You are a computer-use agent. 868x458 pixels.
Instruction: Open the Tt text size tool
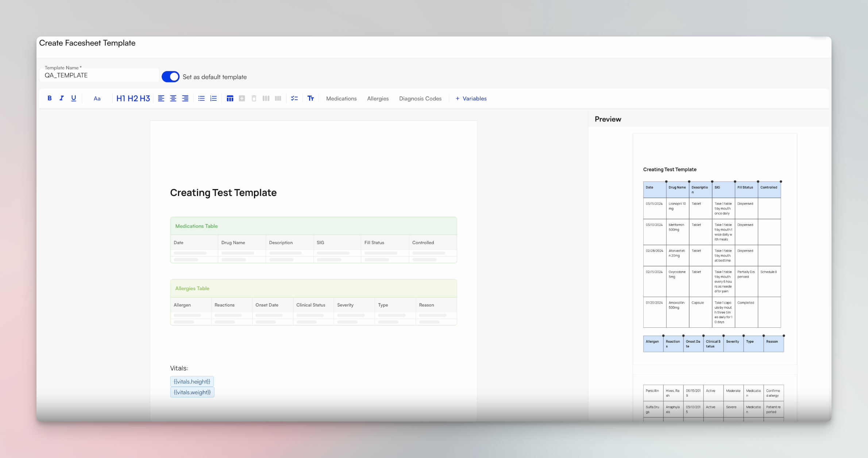310,99
